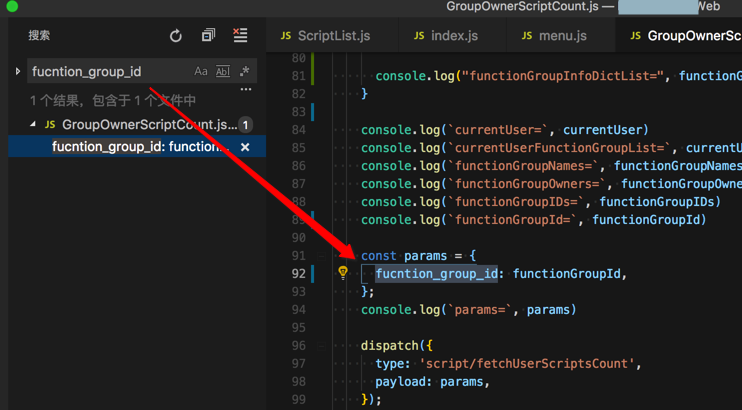Toggle match whole word option
Screen dimensions: 742x410
(x=223, y=71)
